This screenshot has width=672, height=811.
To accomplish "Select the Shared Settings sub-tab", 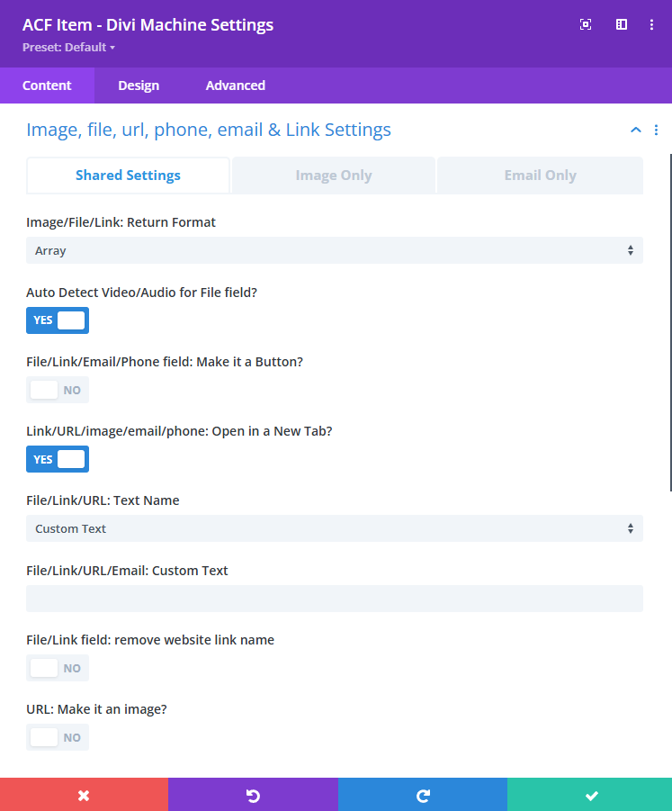I will pyautogui.click(x=128, y=176).
